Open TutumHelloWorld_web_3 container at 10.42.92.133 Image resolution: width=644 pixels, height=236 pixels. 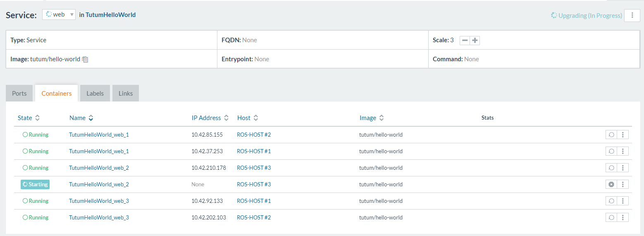(x=99, y=201)
